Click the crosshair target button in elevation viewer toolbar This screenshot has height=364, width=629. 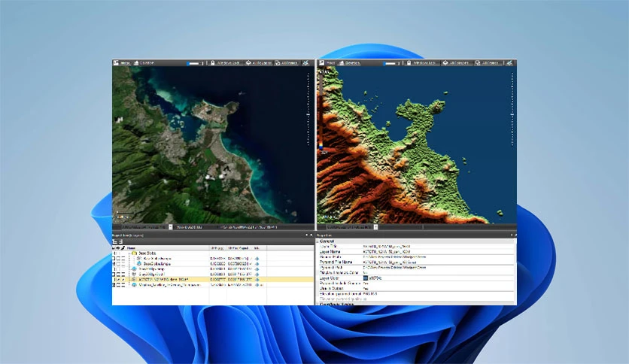click(x=445, y=63)
